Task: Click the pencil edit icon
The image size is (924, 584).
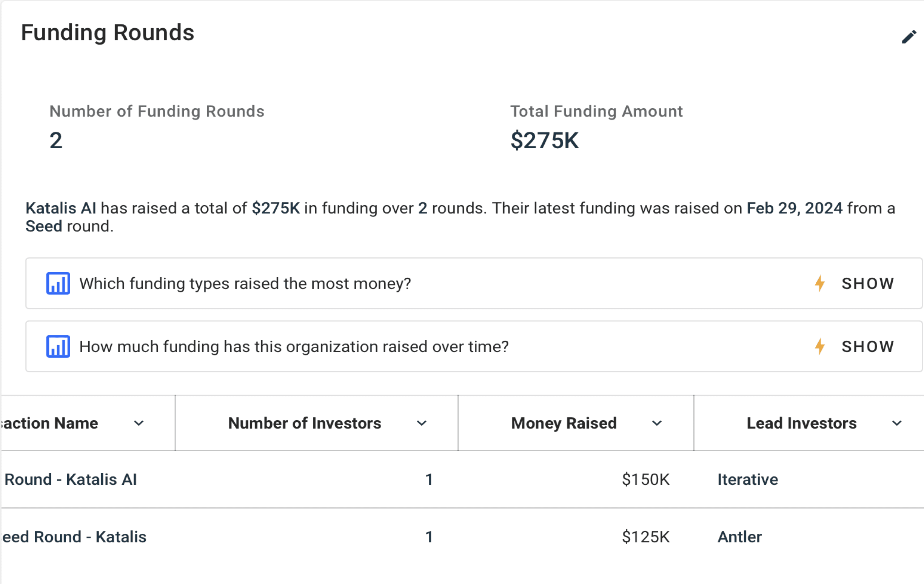Action: 908,37
